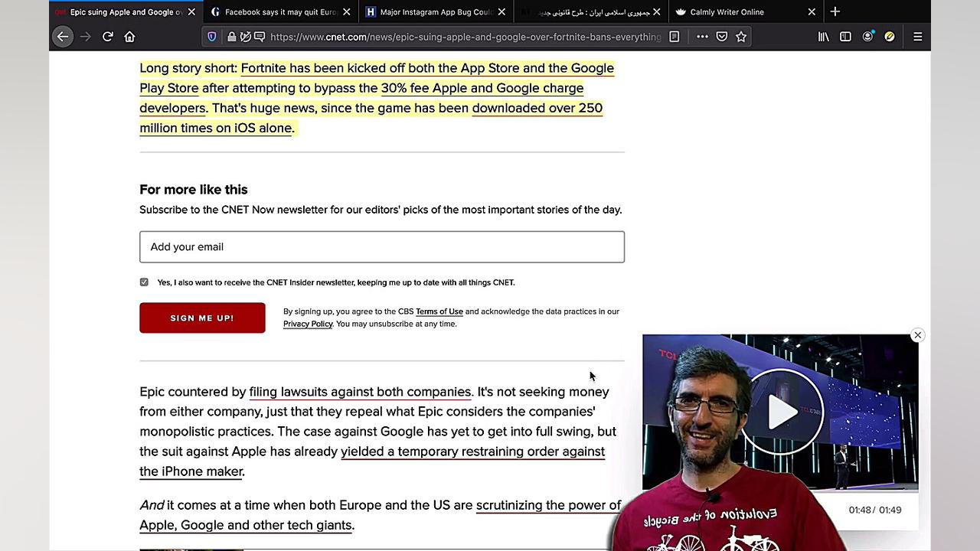Open the browser home page

(129, 37)
